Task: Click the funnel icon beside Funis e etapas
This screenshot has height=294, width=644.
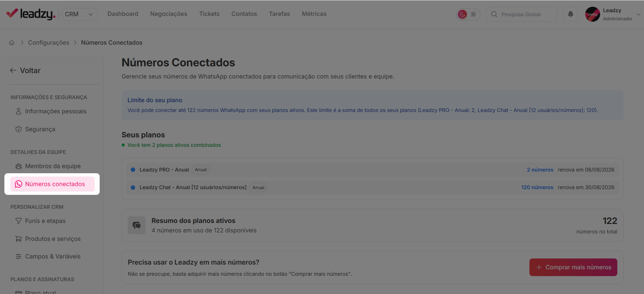Action: tap(19, 221)
